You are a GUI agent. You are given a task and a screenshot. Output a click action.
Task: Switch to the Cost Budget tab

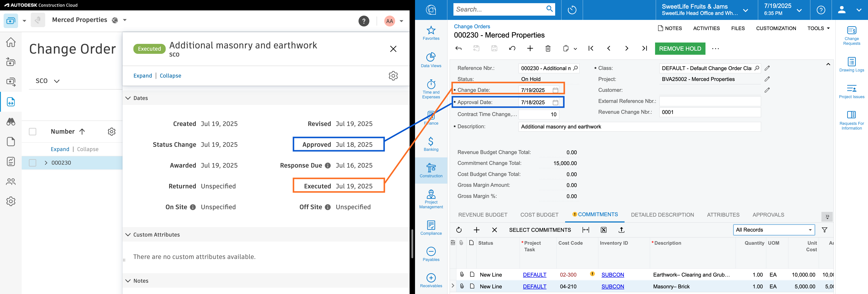(539, 214)
